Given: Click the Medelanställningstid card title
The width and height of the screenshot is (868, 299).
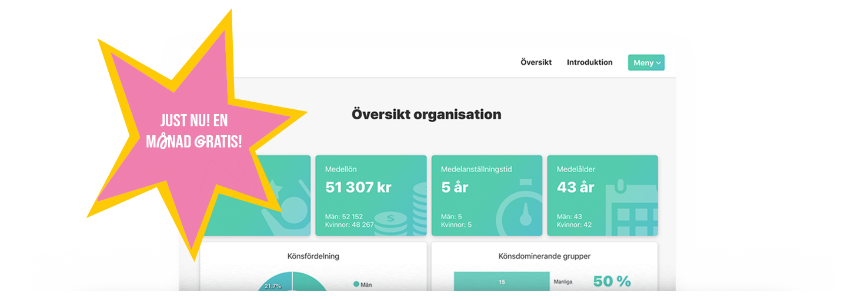Looking at the screenshot, I should click(476, 169).
